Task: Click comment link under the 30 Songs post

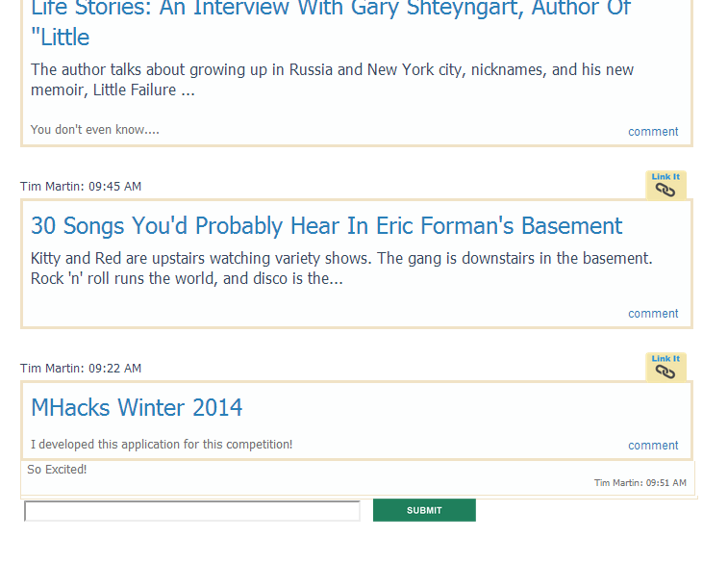Action: [x=653, y=314]
